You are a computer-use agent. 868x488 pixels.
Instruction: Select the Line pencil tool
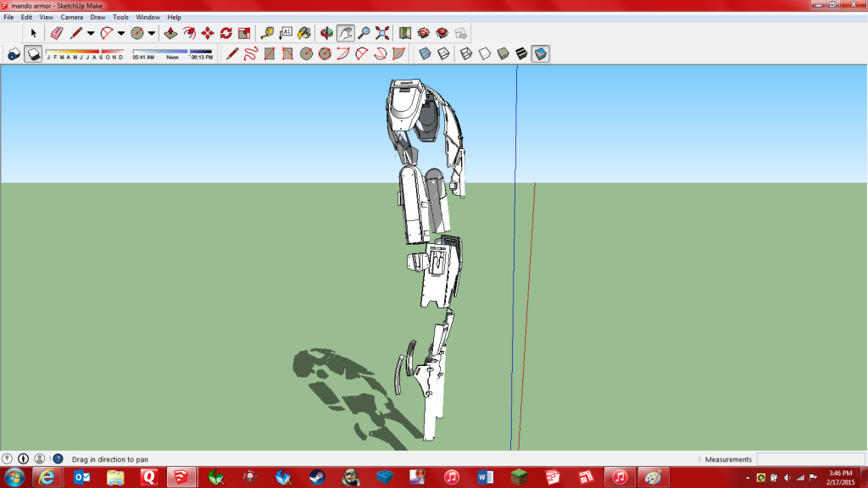pyautogui.click(x=75, y=33)
